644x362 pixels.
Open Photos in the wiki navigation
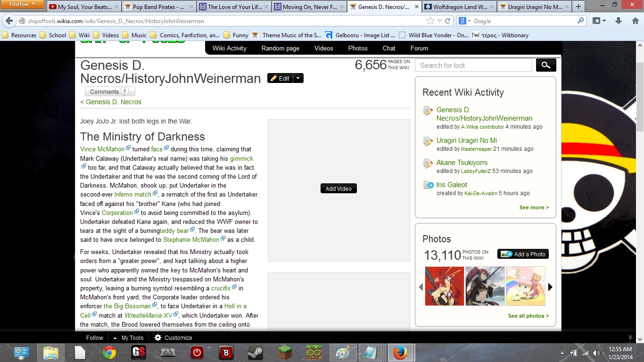pyautogui.click(x=358, y=48)
